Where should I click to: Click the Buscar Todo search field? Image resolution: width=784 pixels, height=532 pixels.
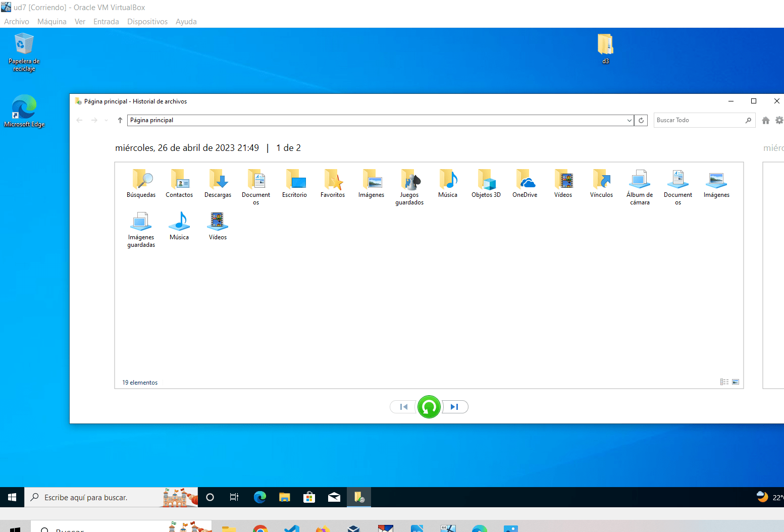(x=699, y=120)
